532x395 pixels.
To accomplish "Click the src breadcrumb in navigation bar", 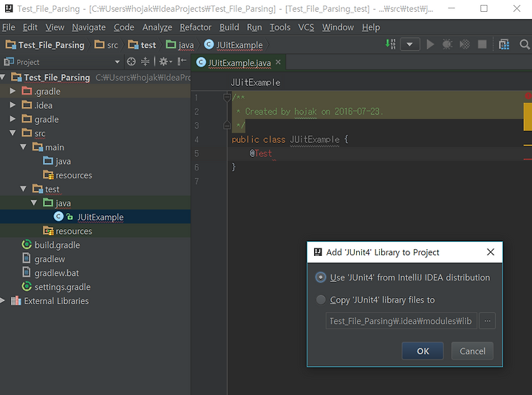I will pyautogui.click(x=106, y=45).
